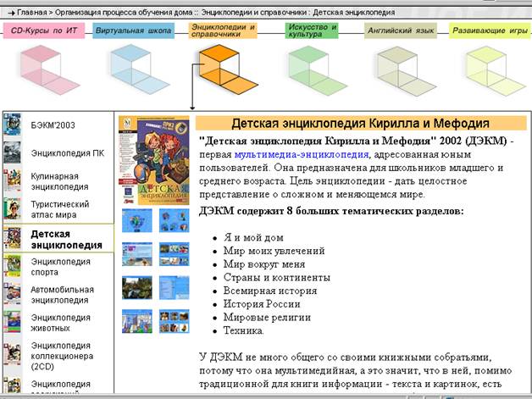Click the Энциклопедия коллекционера cover icon
This screenshot has width=532, height=399.
pyautogui.click(x=12, y=355)
